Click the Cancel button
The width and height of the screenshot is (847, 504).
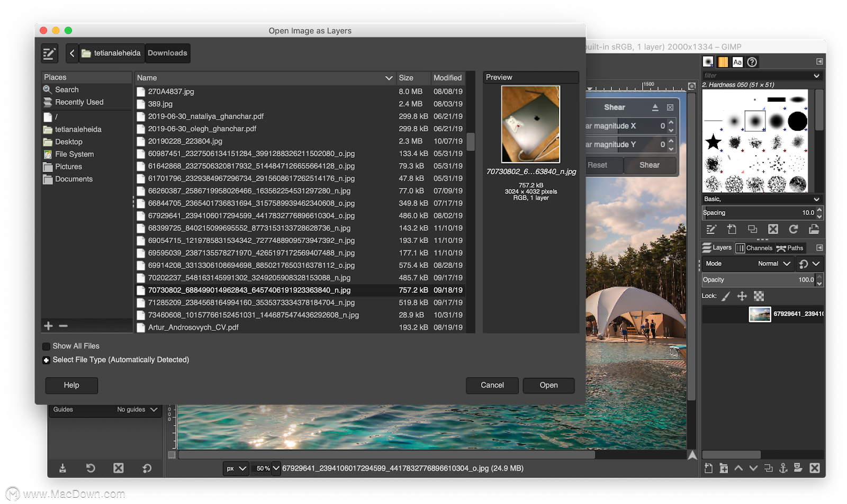click(492, 385)
